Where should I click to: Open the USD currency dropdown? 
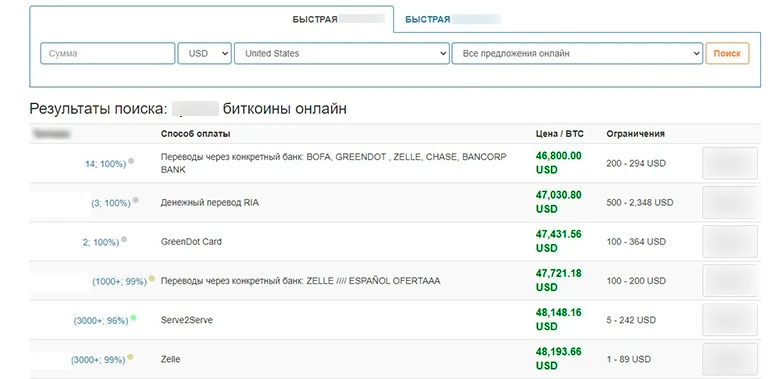pos(205,53)
